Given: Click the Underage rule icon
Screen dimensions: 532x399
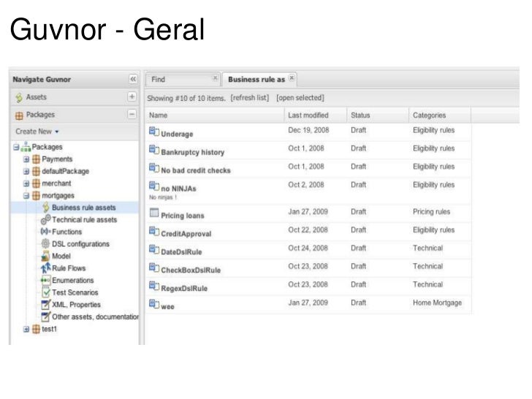Looking at the screenshot, I should pyautogui.click(x=154, y=132).
